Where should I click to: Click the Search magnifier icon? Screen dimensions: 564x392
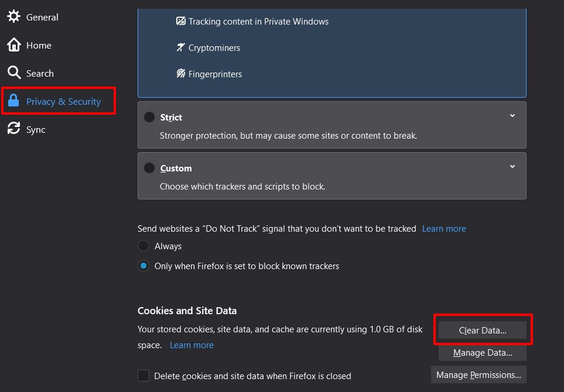point(13,73)
